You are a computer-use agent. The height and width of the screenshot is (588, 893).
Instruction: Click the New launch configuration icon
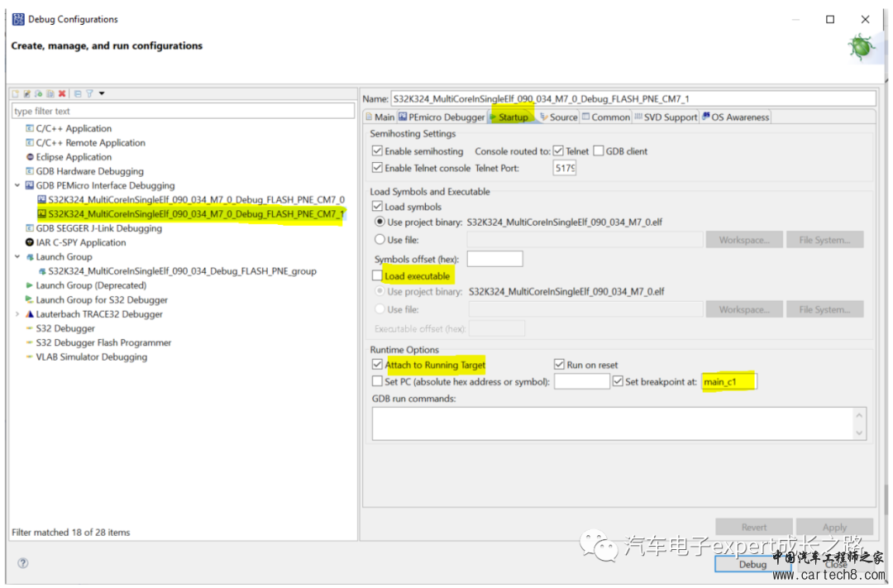tap(16, 93)
